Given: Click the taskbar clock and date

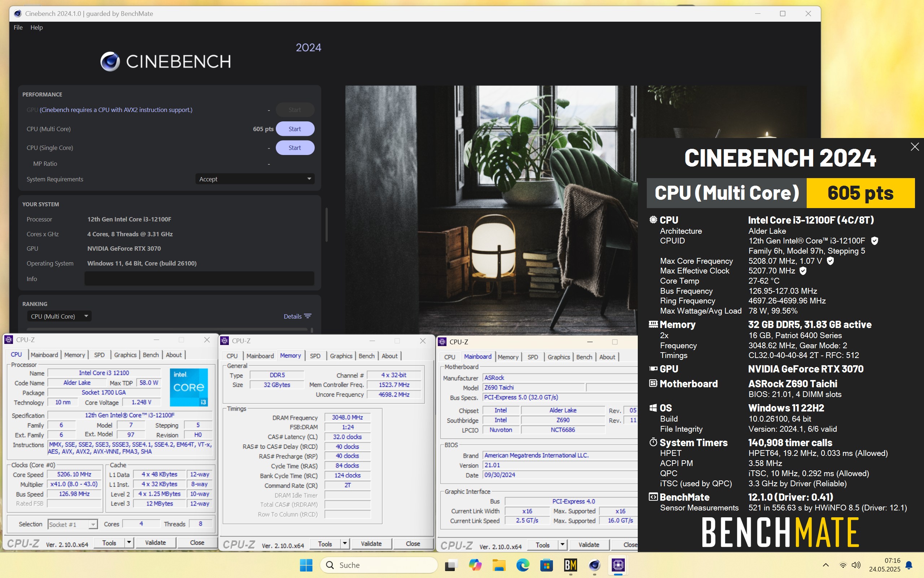Looking at the screenshot, I should [884, 565].
